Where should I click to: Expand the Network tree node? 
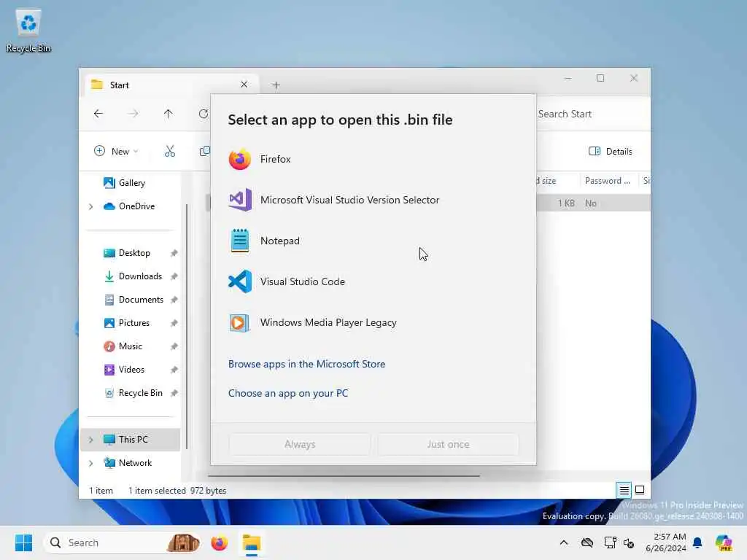pyautogui.click(x=90, y=463)
